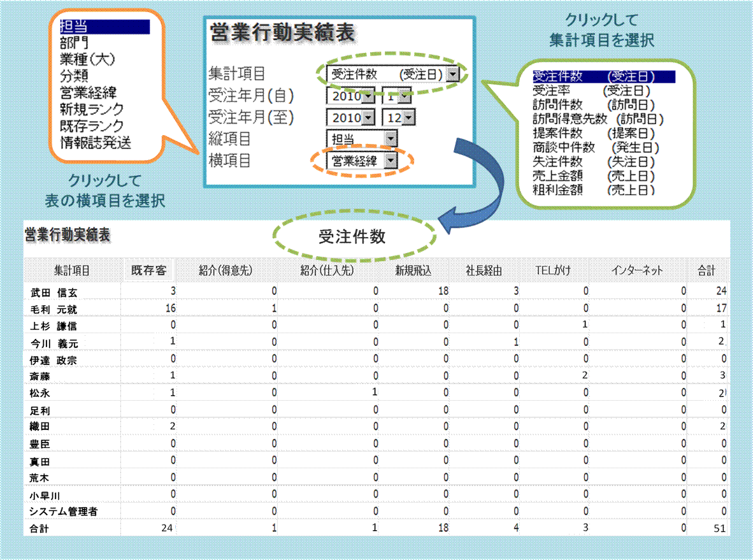This screenshot has height=560, width=753.
Task: Choose 分類 from the left list
Action: (x=74, y=76)
